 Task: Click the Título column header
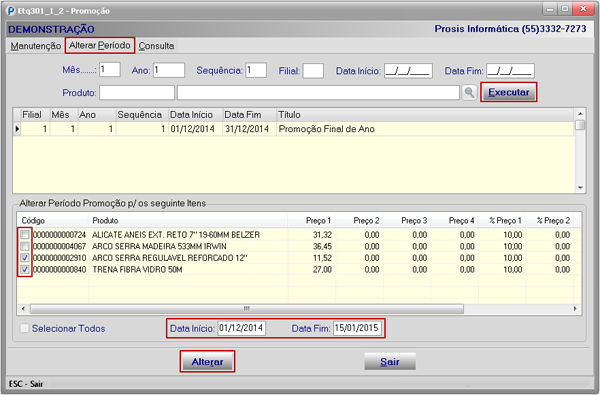tap(425, 115)
